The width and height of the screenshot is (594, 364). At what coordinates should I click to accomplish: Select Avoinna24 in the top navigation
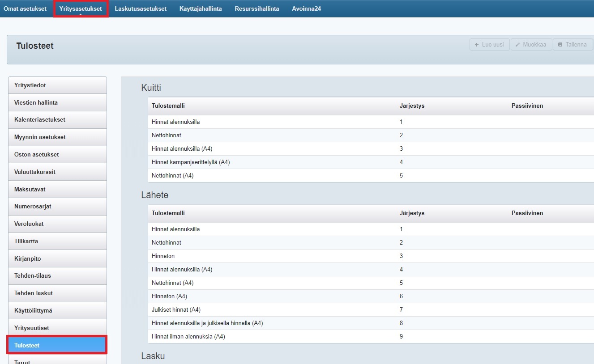tap(306, 8)
